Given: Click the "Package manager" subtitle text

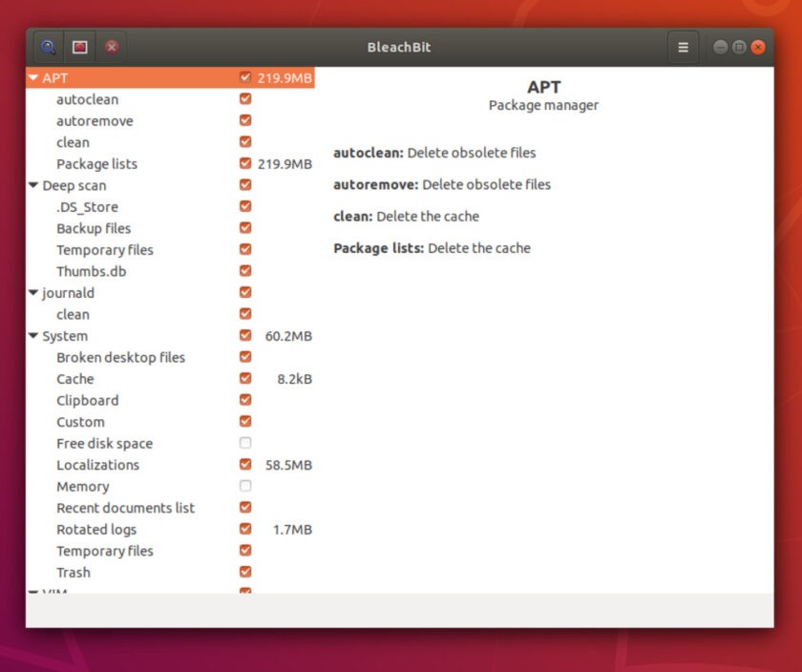Looking at the screenshot, I should coord(543,105).
